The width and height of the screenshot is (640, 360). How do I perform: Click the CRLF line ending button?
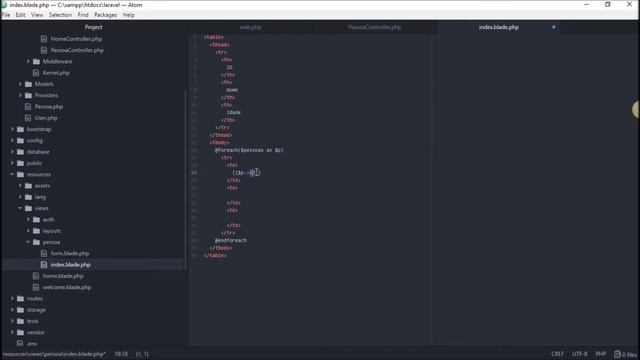pos(558,354)
